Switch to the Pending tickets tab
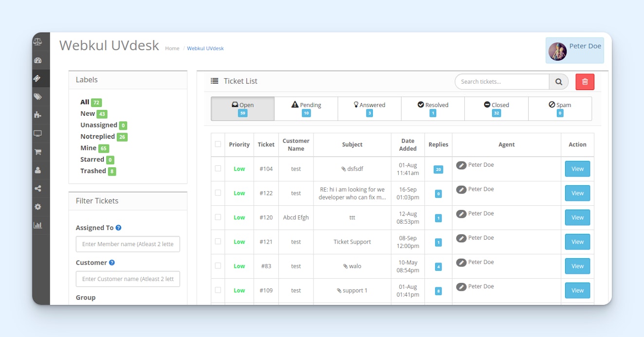This screenshot has height=337, width=644. point(306,108)
